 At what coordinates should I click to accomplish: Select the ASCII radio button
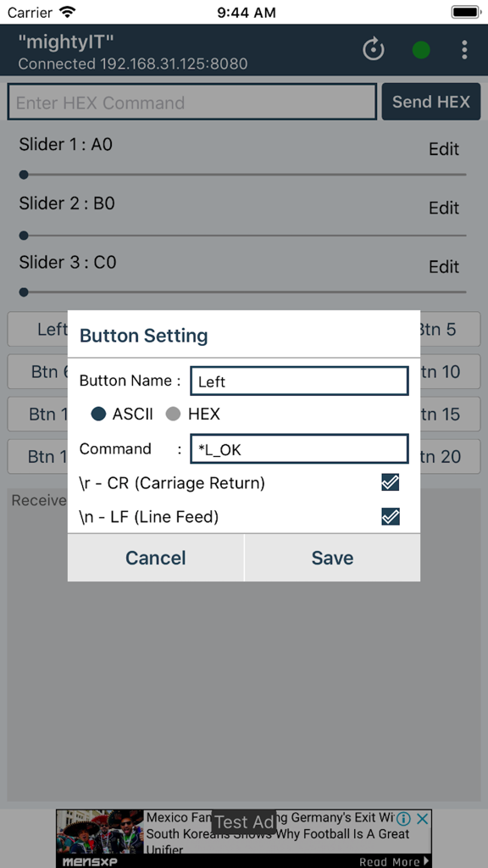click(x=97, y=414)
